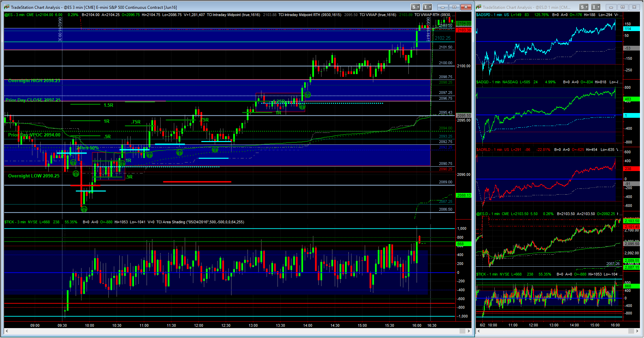The width and height of the screenshot is (644, 338).
Task: Click left scroll arrow under the @ES 3 min chart
Action: pos(7,331)
